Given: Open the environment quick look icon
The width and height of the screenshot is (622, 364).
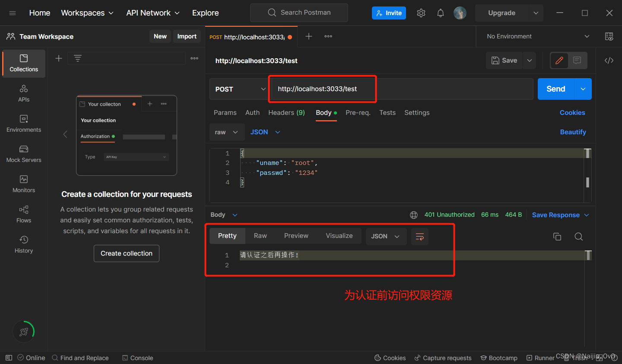Looking at the screenshot, I should click(609, 36).
